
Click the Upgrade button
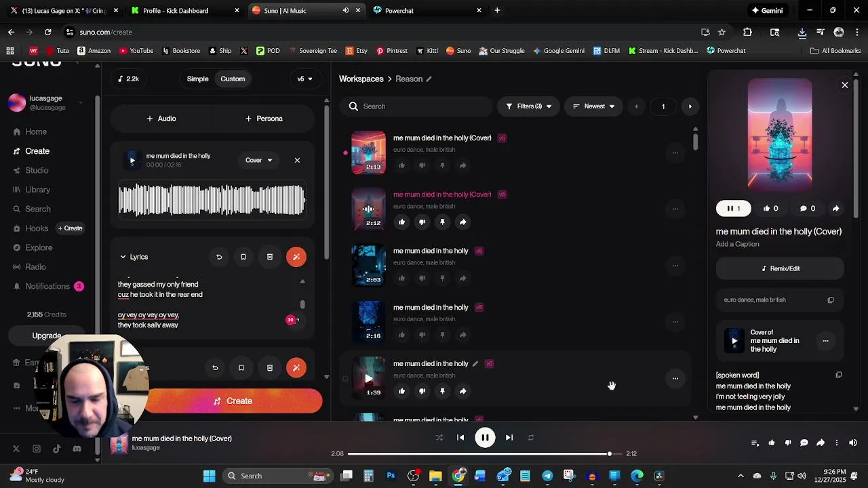(x=47, y=335)
